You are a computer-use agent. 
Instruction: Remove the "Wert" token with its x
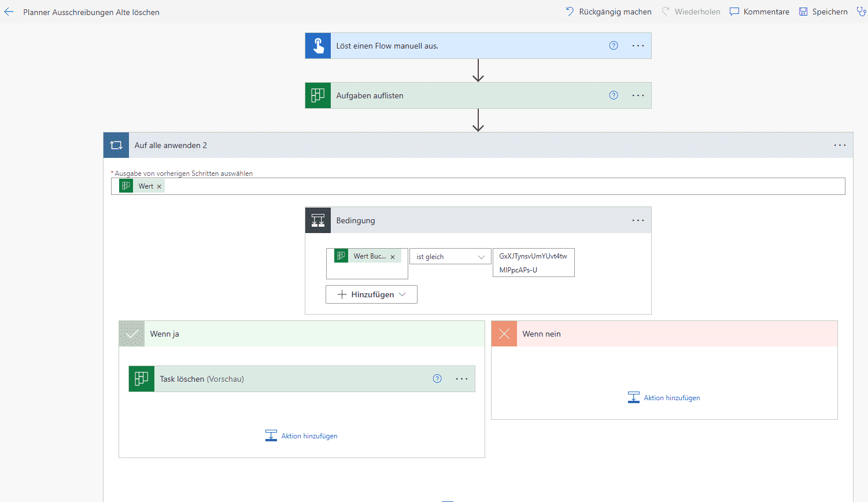(x=158, y=186)
